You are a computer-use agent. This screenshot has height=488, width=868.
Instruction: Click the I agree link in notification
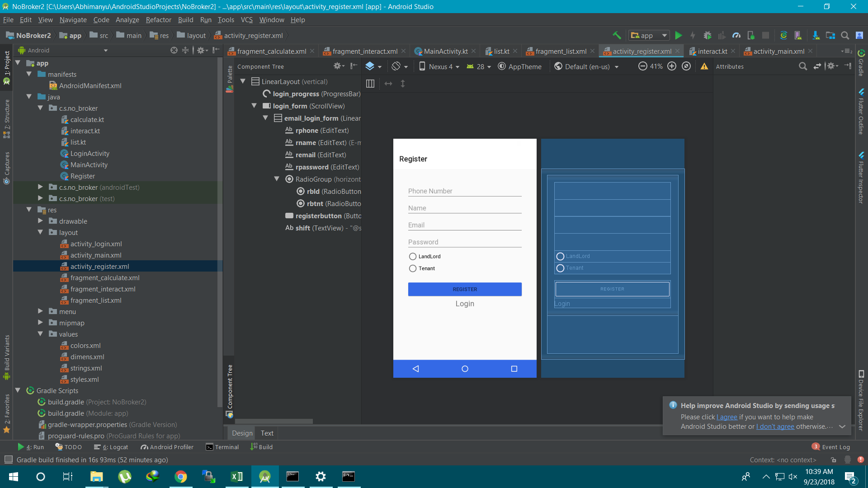tap(727, 417)
